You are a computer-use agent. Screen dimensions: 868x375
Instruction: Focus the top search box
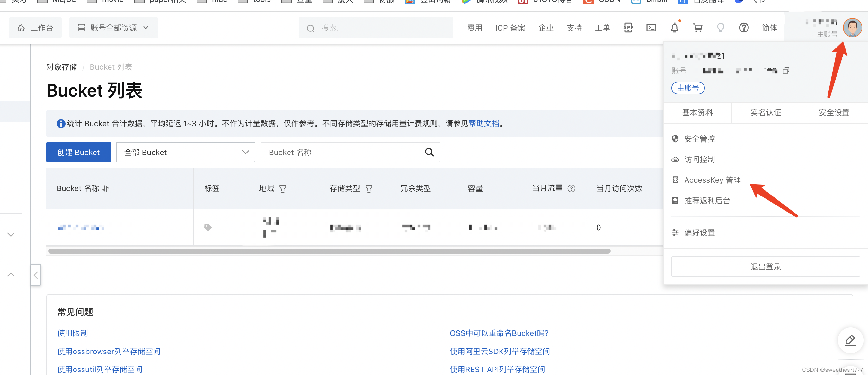tap(375, 28)
